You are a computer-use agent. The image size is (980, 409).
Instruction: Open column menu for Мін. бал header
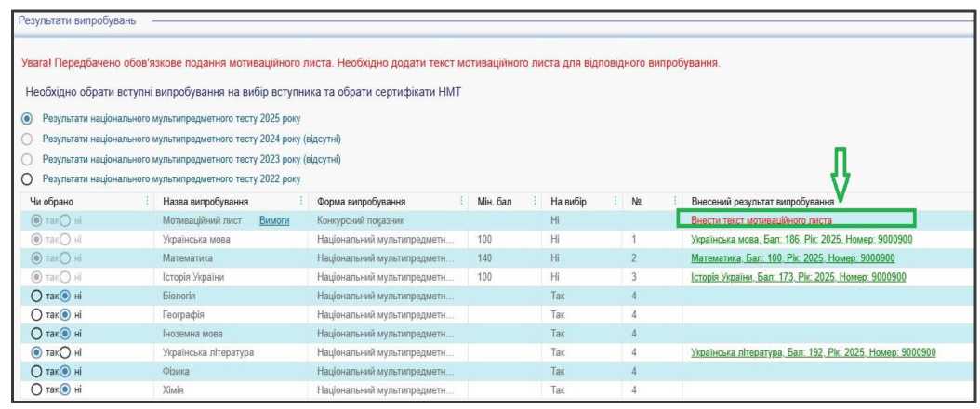pyautogui.click(x=535, y=201)
